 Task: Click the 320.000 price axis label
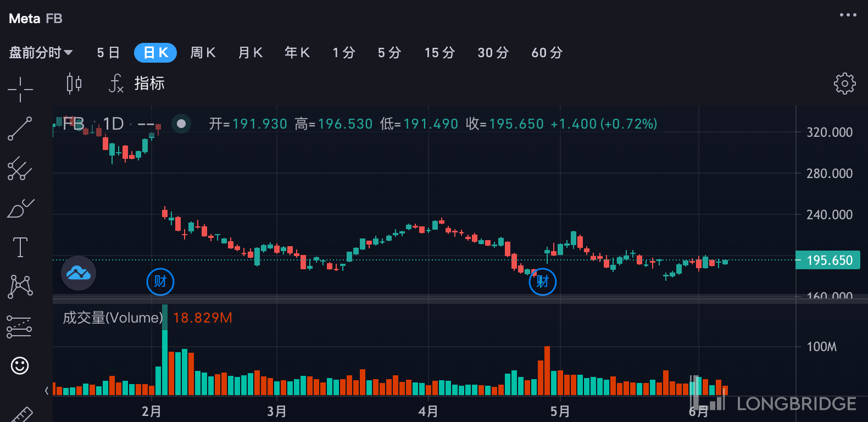830,132
